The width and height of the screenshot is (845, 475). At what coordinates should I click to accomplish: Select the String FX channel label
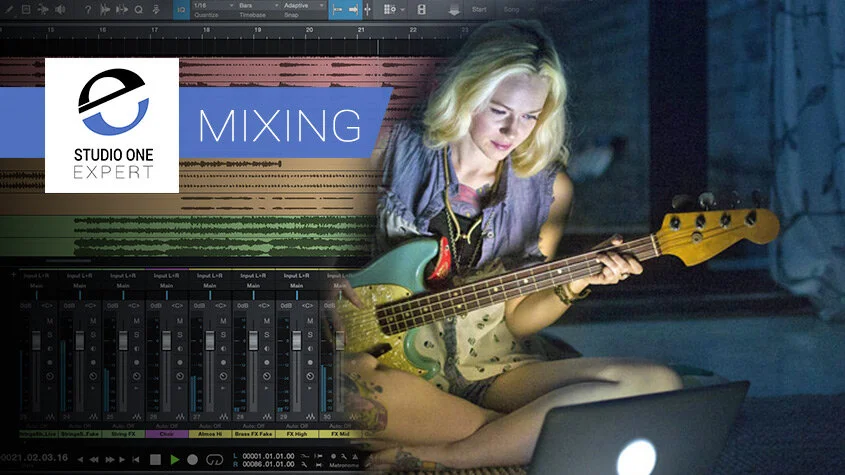pyautogui.click(x=123, y=434)
